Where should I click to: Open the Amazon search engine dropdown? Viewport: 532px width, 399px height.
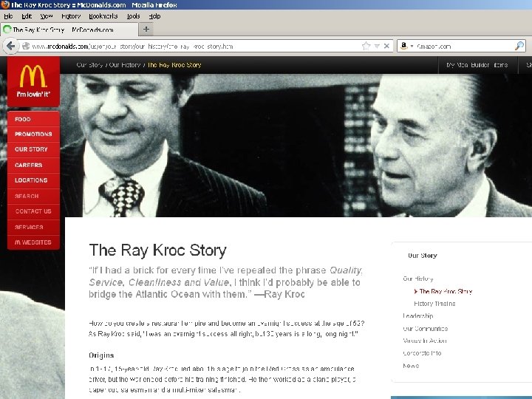click(x=406, y=46)
